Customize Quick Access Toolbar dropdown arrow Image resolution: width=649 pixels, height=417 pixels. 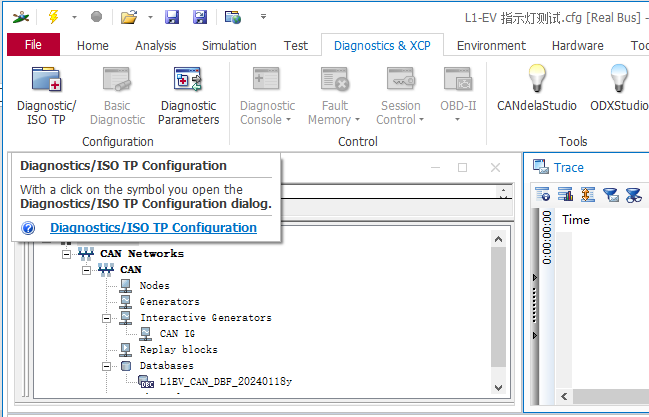(x=263, y=17)
